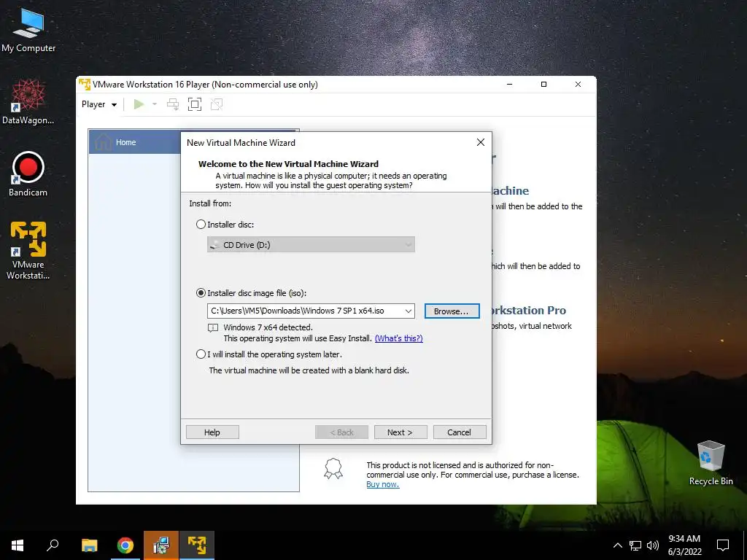Open the notification center icon
747x560 pixels.
pyautogui.click(x=723, y=545)
